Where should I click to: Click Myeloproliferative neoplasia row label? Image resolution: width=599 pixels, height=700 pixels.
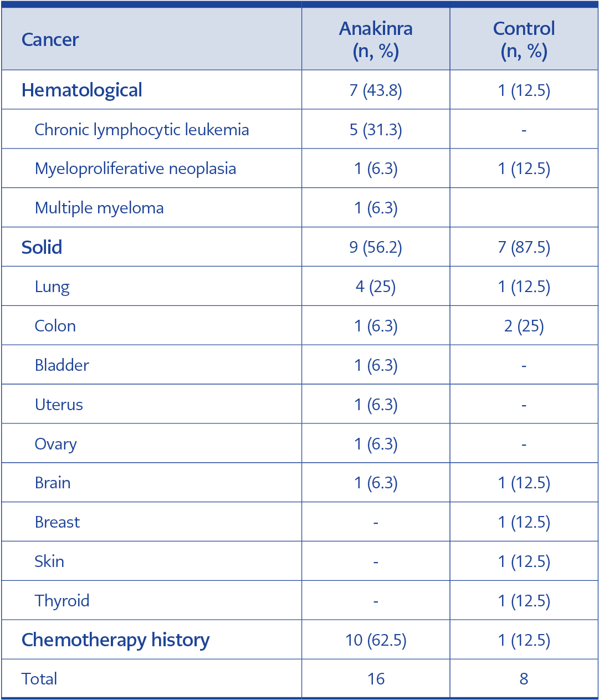[x=135, y=168]
